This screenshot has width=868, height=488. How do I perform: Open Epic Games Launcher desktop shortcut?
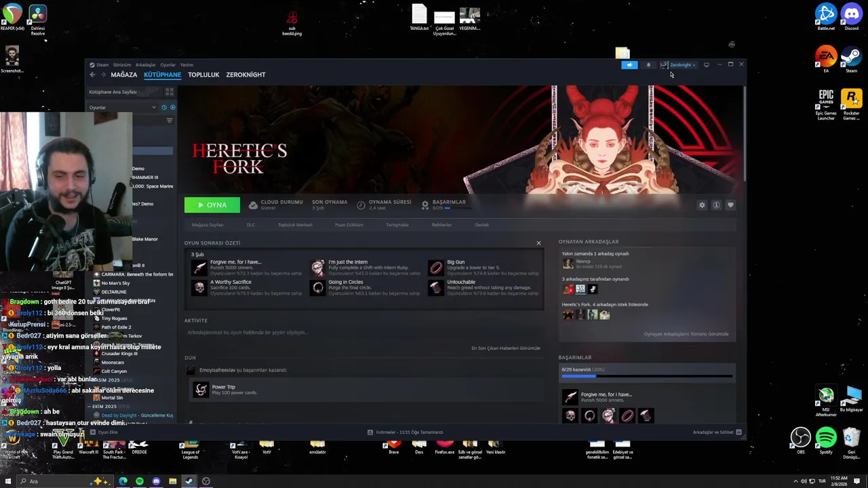click(x=826, y=104)
